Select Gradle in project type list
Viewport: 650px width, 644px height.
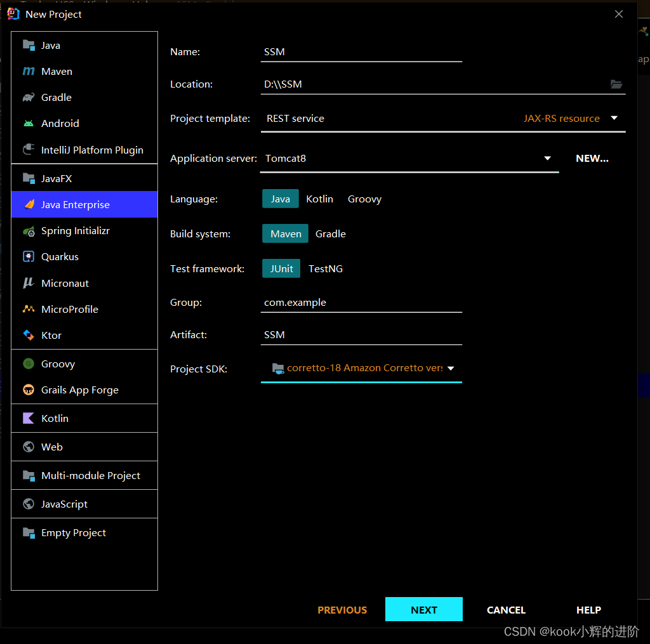pos(84,97)
